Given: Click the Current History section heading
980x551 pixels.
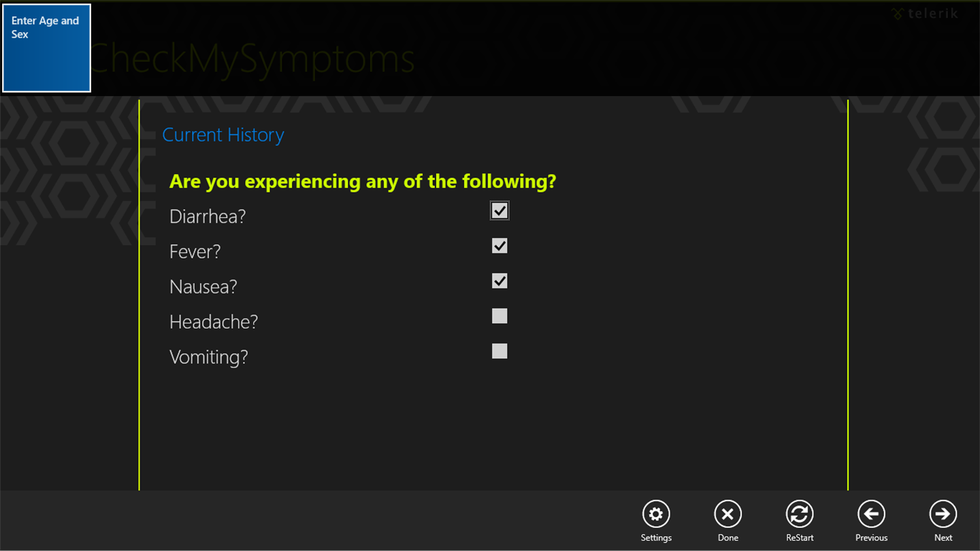Looking at the screenshot, I should coord(223,135).
